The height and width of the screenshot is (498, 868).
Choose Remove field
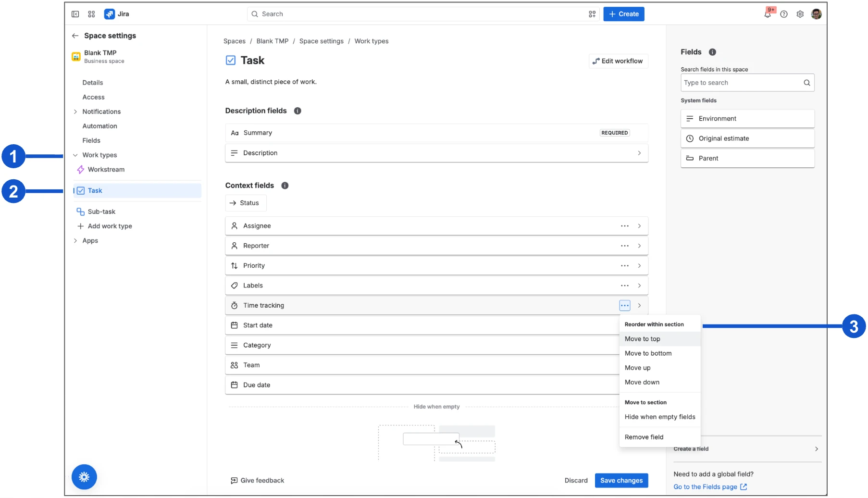click(x=660, y=437)
